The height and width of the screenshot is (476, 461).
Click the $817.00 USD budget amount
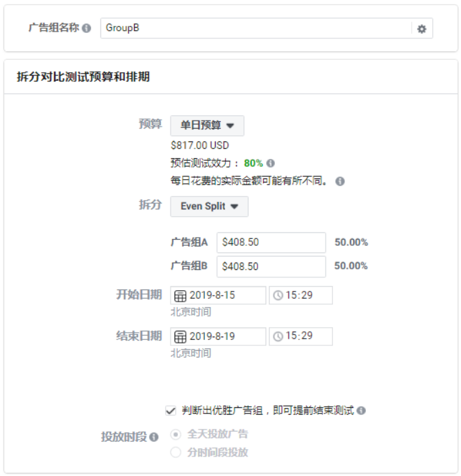point(199,145)
